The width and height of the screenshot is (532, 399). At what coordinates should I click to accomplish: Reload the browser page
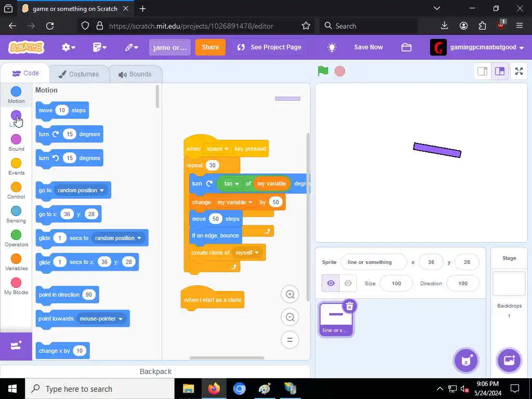[50, 26]
